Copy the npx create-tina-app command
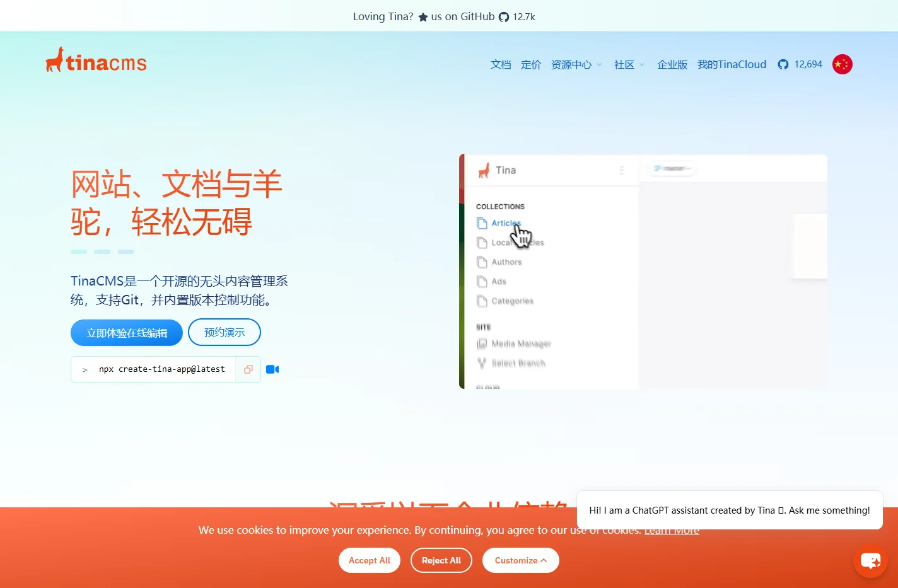 (248, 369)
